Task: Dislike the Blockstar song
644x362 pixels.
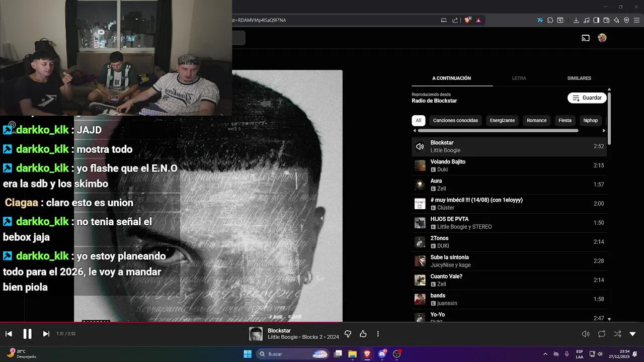Action: [348, 334]
